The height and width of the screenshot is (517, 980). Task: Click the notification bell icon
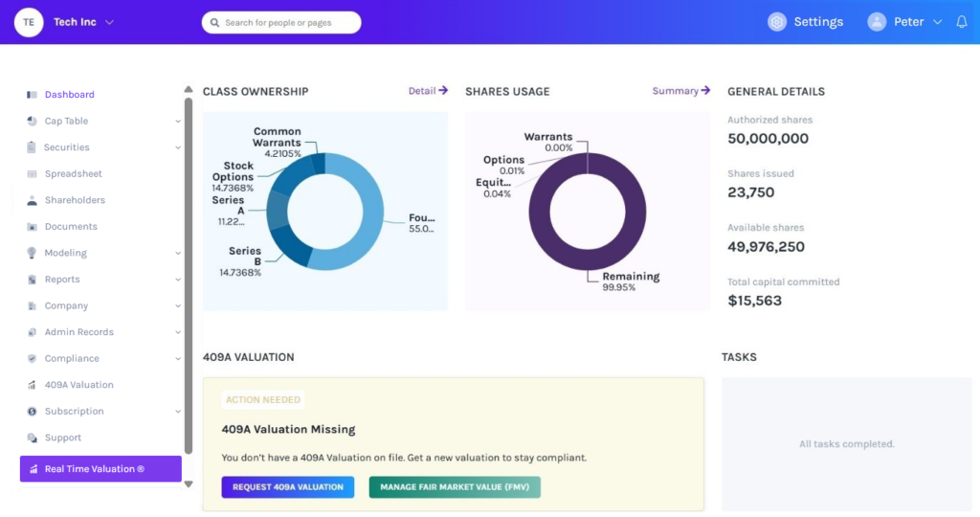coord(962,22)
